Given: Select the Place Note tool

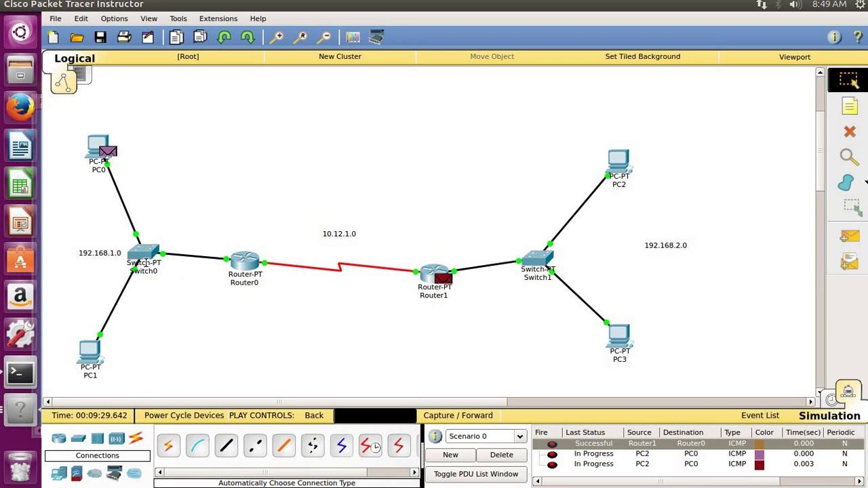Looking at the screenshot, I should [850, 106].
